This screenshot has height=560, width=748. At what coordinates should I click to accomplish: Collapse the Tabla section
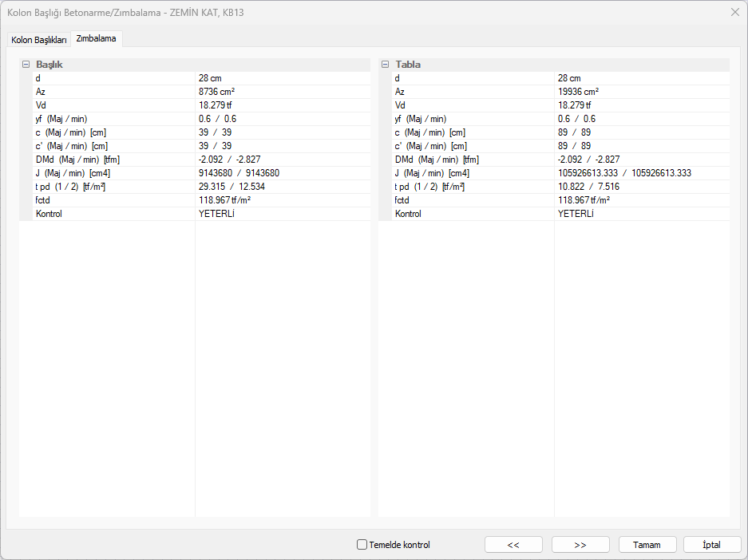386,65
